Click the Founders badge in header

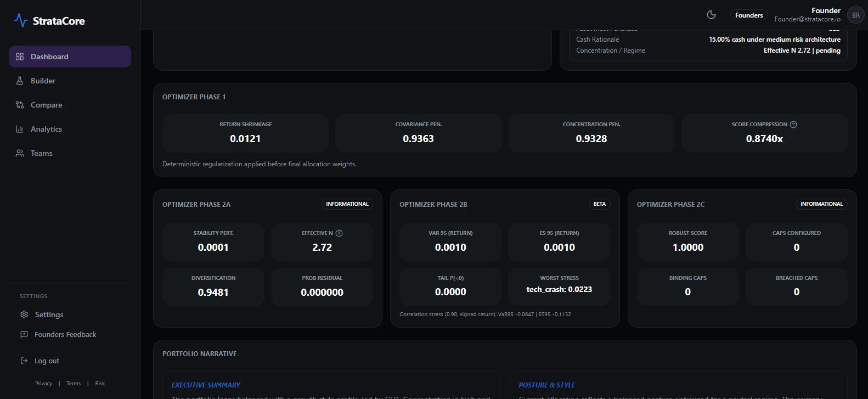[749, 15]
